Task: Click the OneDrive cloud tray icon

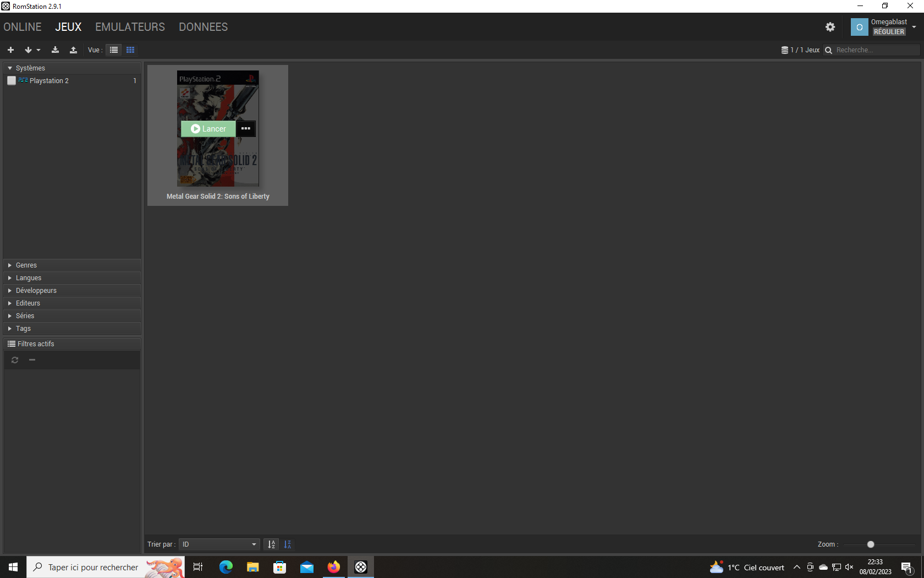Action: [x=823, y=568]
